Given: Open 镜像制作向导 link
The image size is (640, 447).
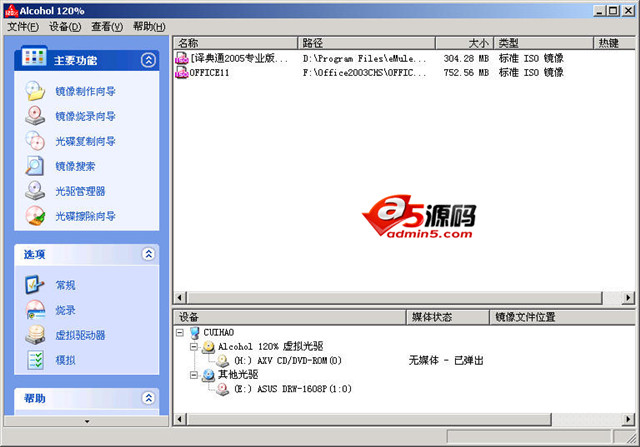Looking at the screenshot, I should pos(85,91).
